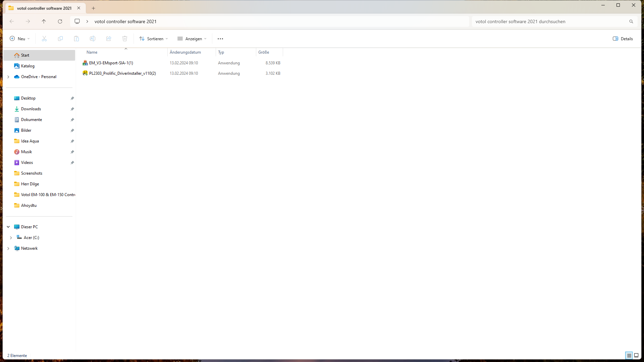Image resolution: width=644 pixels, height=362 pixels.
Task: Open the Neu new item menu
Action: (x=20, y=39)
